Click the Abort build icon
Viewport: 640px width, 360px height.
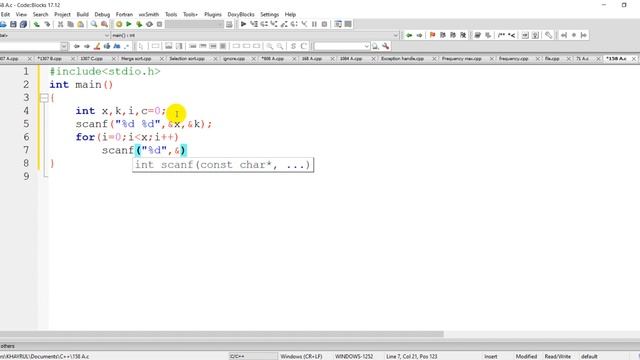(x=160, y=24)
